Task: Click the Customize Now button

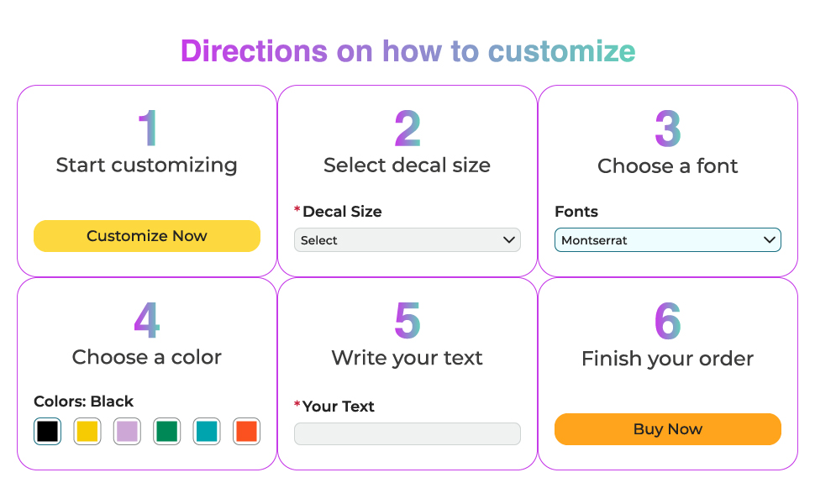Action: click(147, 236)
